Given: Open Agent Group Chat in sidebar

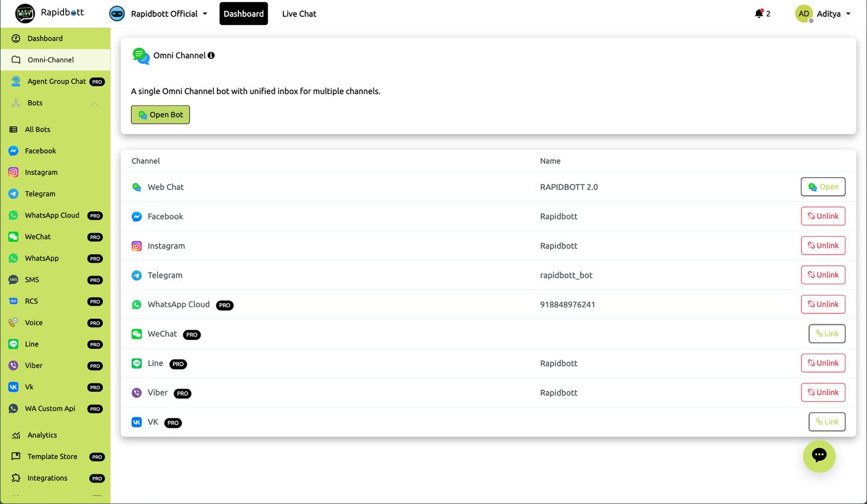Looking at the screenshot, I should tap(55, 81).
